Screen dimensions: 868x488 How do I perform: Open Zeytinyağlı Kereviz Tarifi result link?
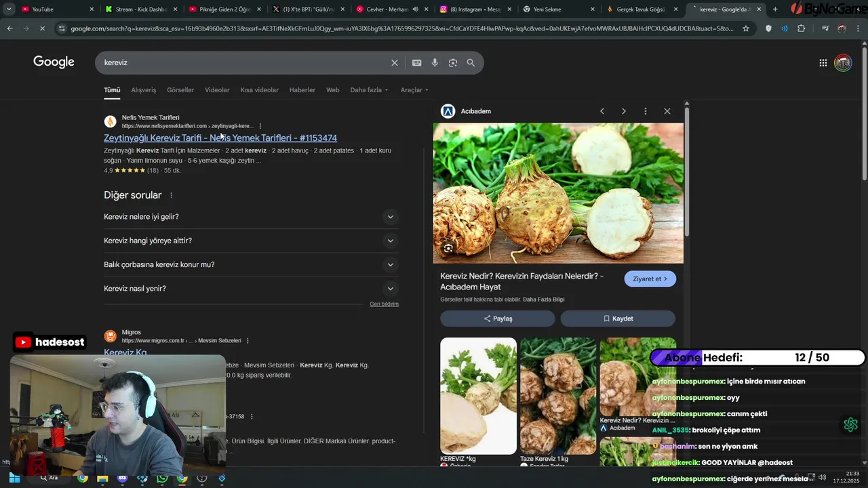pyautogui.click(x=220, y=138)
